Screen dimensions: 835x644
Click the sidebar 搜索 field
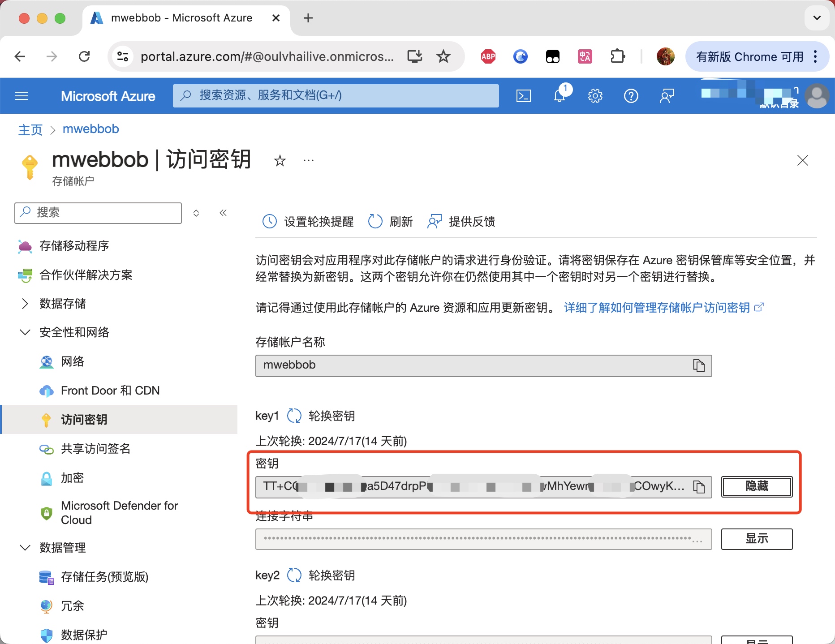pos(98,213)
